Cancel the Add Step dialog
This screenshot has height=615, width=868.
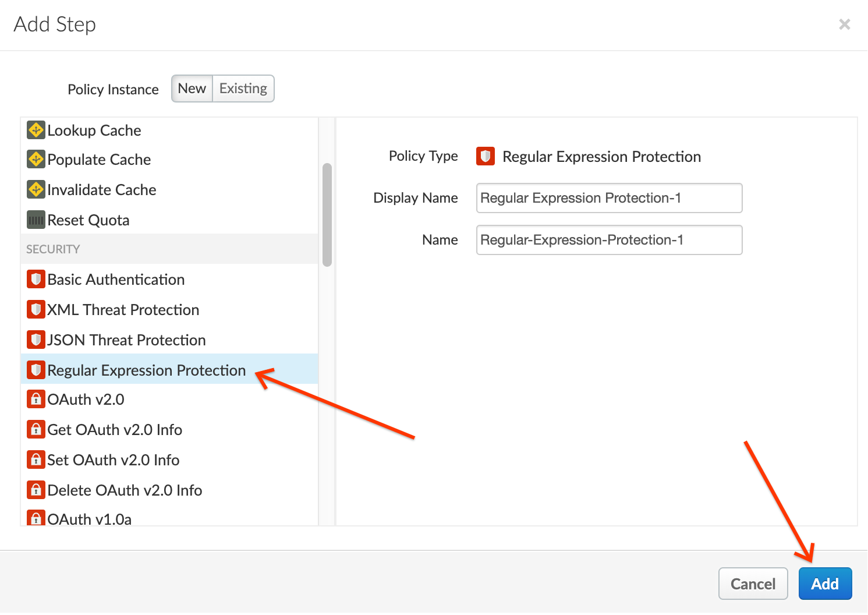click(753, 584)
